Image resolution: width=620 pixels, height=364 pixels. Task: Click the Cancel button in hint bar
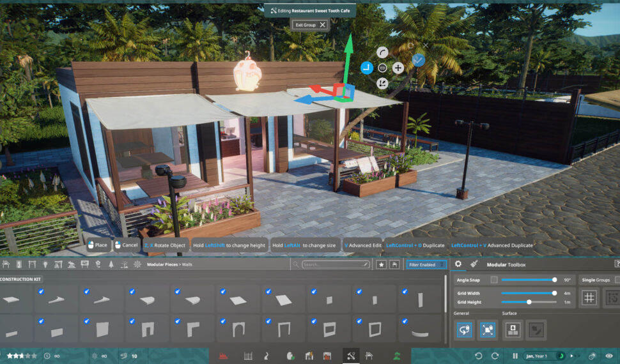click(x=127, y=245)
